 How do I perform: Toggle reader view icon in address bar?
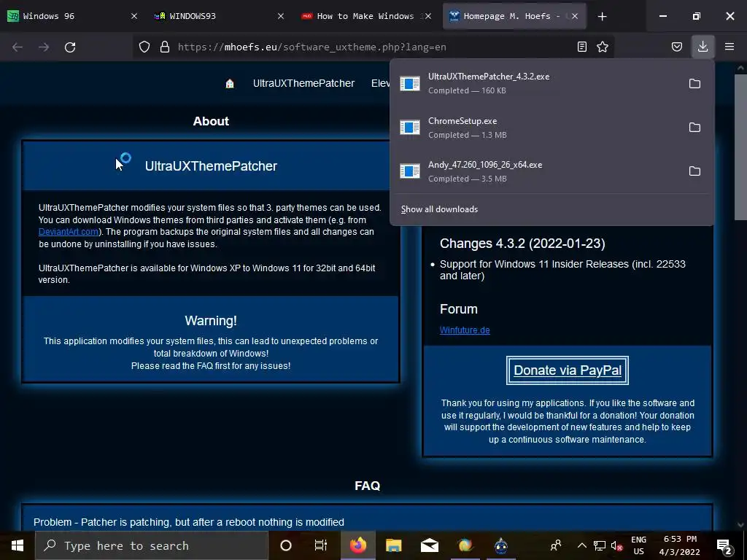click(581, 47)
